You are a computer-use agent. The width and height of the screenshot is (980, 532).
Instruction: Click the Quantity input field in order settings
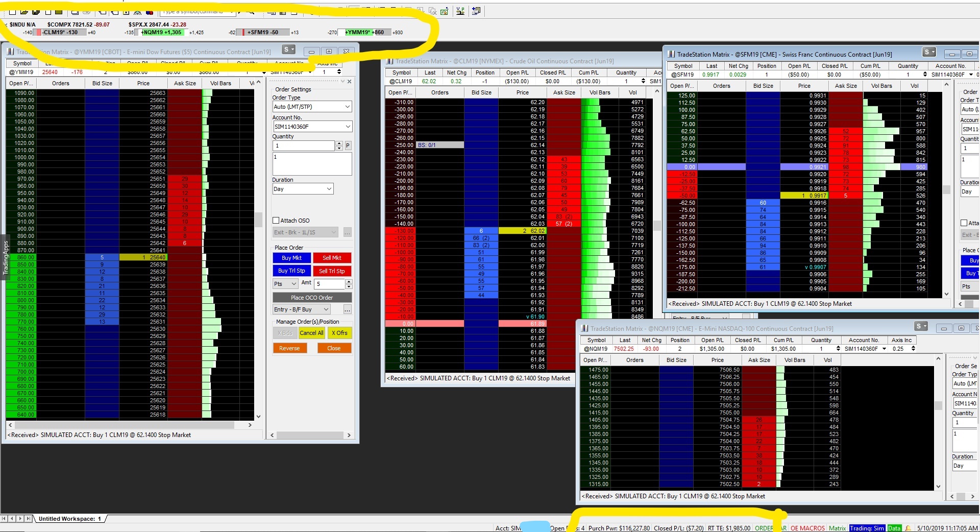pos(304,146)
